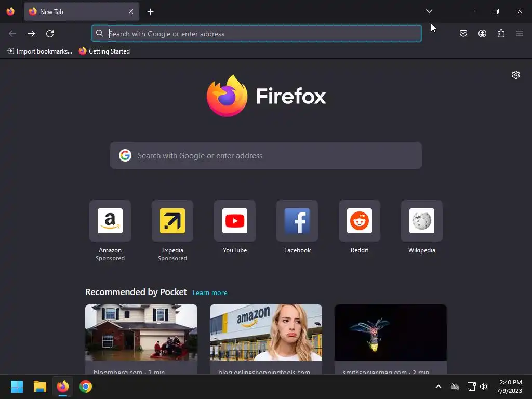Focus the address bar search field
This screenshot has width=532, height=399.
pos(257,34)
